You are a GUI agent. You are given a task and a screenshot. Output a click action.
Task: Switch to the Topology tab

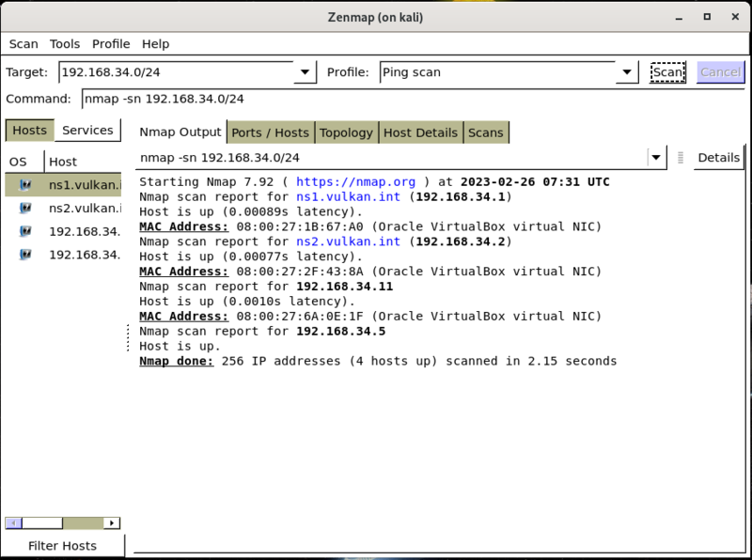(x=346, y=132)
